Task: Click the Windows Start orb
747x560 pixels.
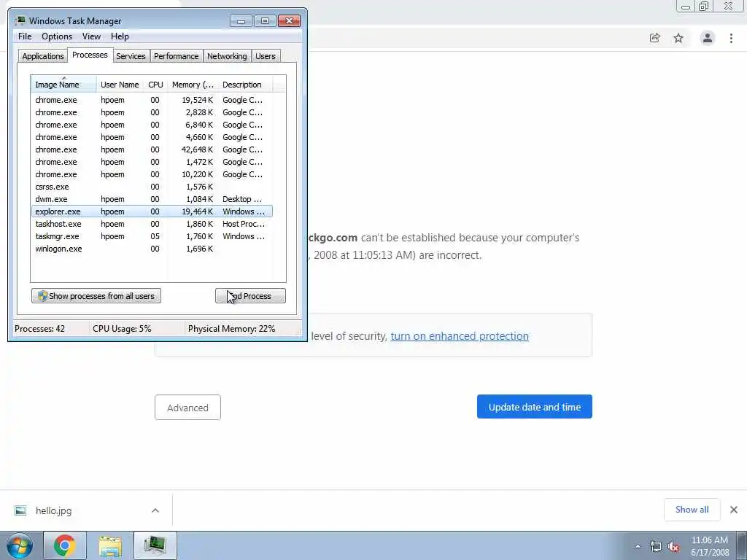Action: [x=20, y=545]
